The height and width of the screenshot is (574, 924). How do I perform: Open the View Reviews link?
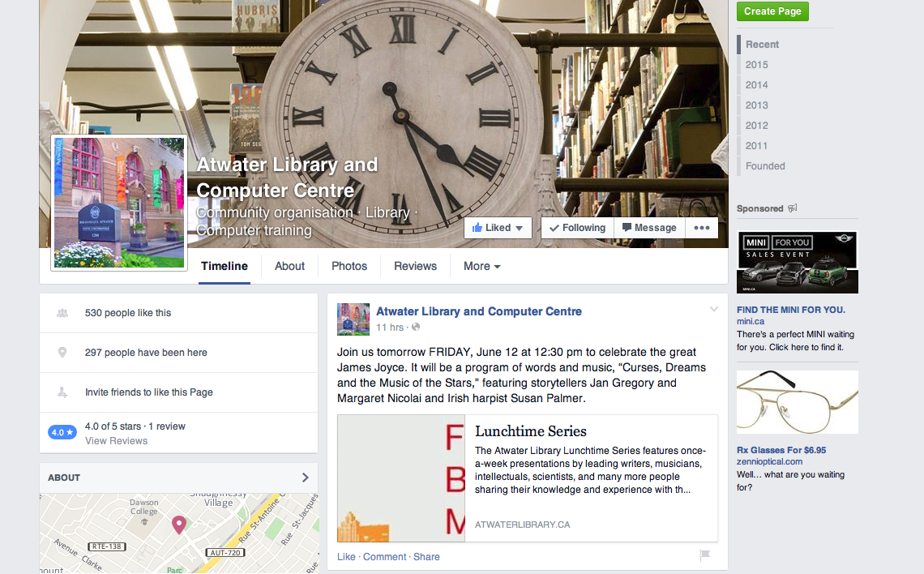[116, 441]
